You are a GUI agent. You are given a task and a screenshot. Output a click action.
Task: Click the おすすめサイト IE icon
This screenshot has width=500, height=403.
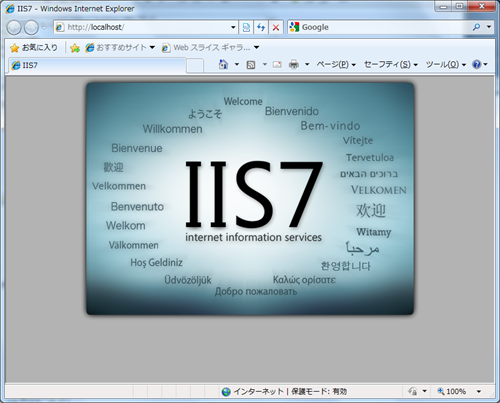pyautogui.click(x=90, y=48)
